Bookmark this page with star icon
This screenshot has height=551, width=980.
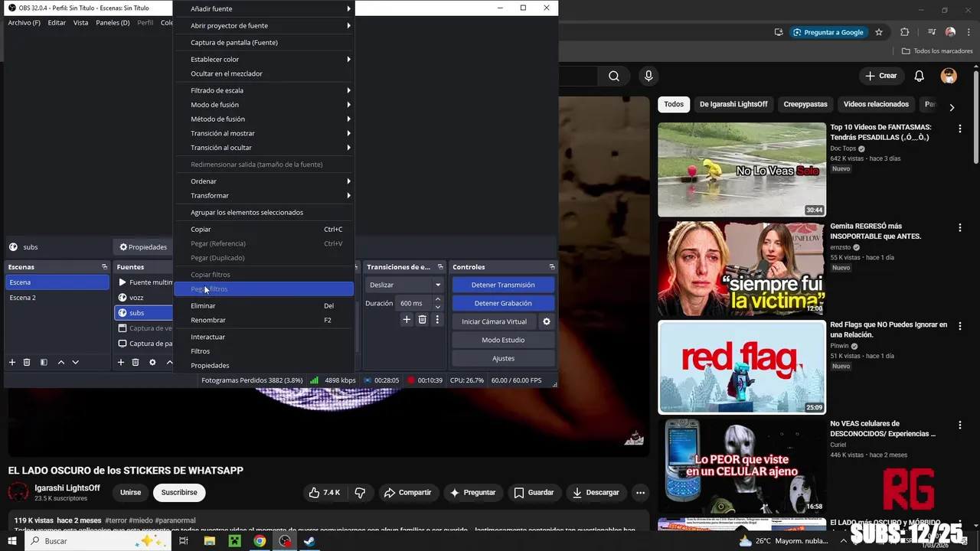click(x=879, y=32)
